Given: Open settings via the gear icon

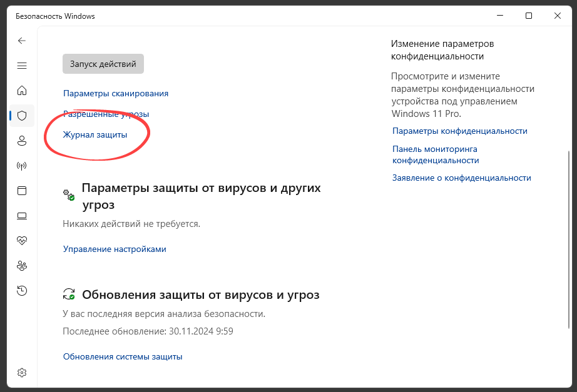Looking at the screenshot, I should pos(22,373).
